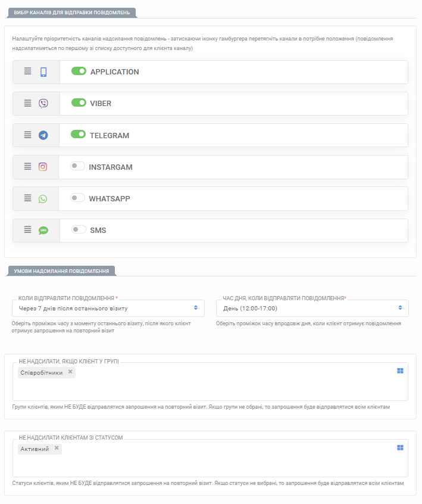Click the Instagram channel icon
The width and height of the screenshot is (422, 504).
[x=43, y=166]
